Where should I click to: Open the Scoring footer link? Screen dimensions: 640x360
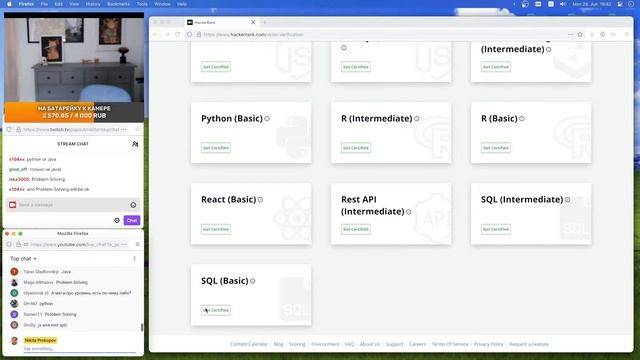coord(297,344)
